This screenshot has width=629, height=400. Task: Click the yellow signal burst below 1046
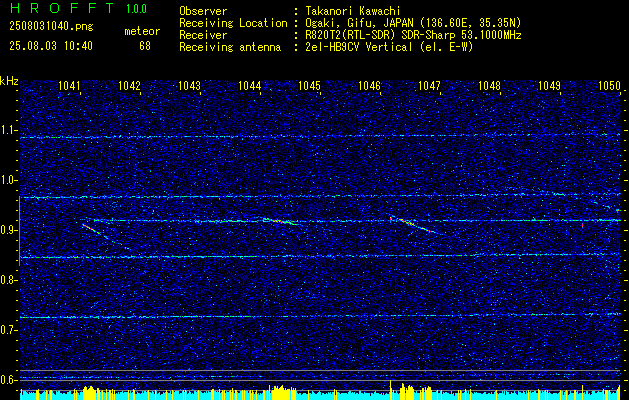click(407, 391)
